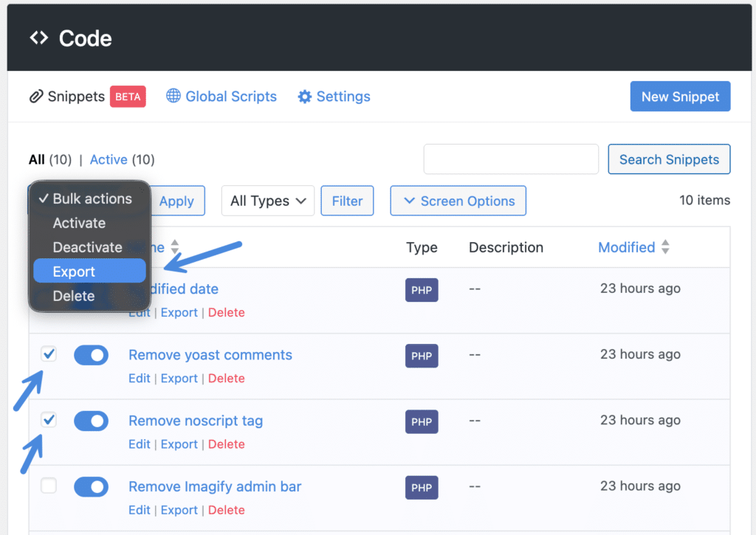This screenshot has width=756, height=535.
Task: Deactivate the Remove noscript tag snippet toggle
Action: tap(91, 421)
